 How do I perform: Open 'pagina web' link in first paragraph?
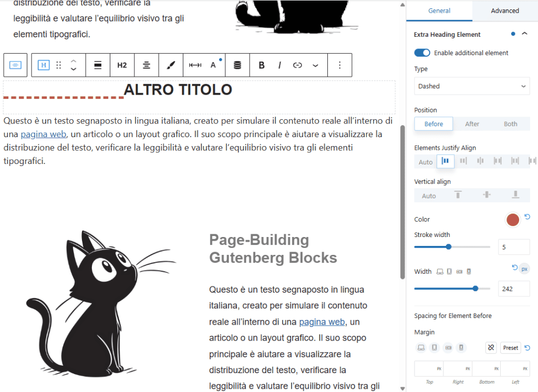[x=44, y=134]
